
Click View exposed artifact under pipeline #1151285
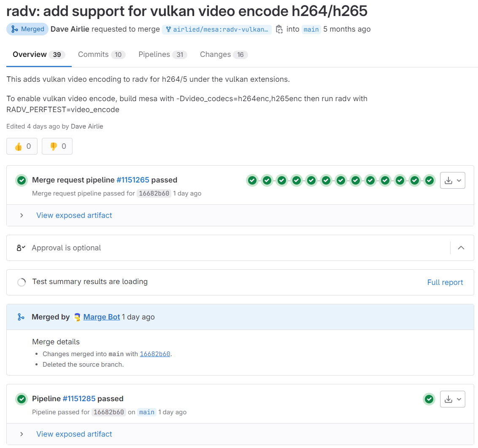coord(74,434)
